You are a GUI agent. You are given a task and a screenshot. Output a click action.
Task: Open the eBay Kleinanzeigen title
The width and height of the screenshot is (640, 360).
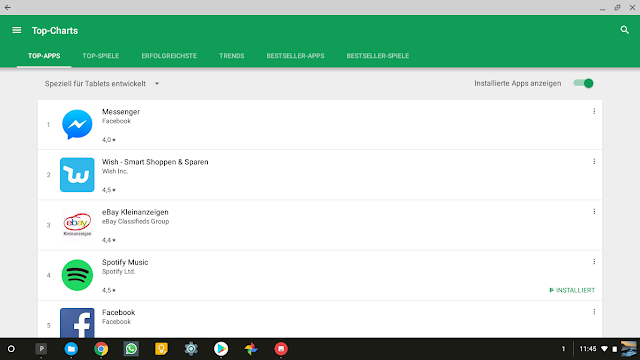coord(135,212)
